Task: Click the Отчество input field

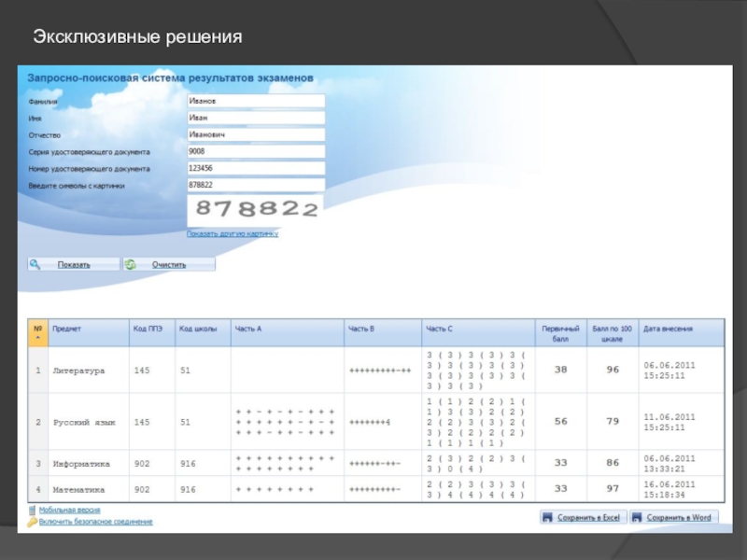Action: 256,134
